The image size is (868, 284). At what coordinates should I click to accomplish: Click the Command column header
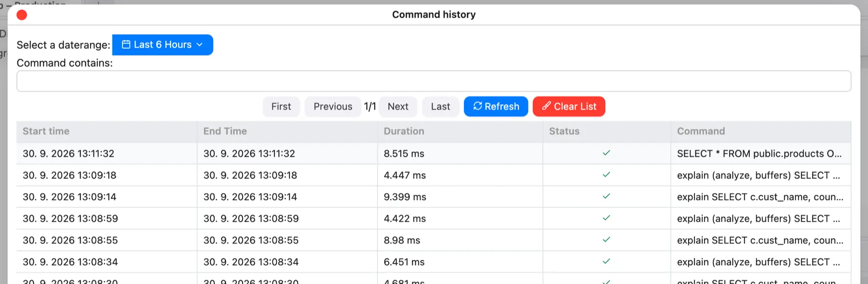click(x=760, y=132)
